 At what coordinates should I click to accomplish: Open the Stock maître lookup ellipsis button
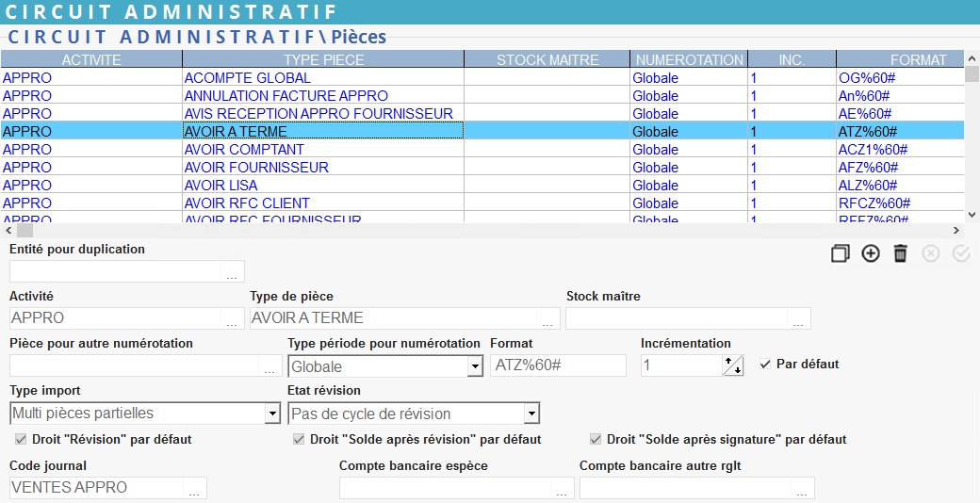tap(799, 319)
